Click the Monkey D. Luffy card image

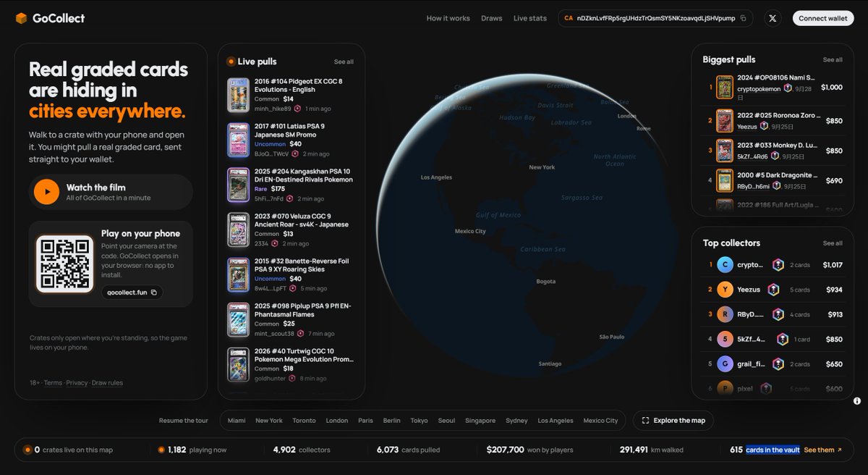coord(724,151)
